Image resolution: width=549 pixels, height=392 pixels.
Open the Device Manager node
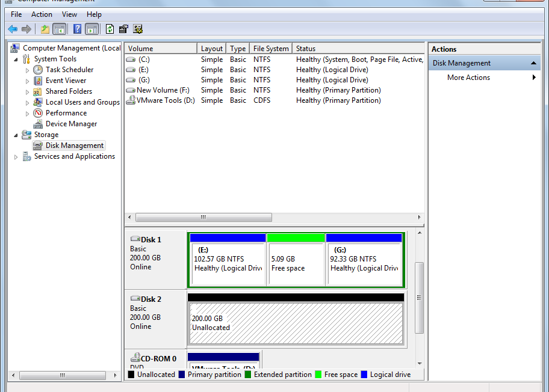[x=71, y=124]
